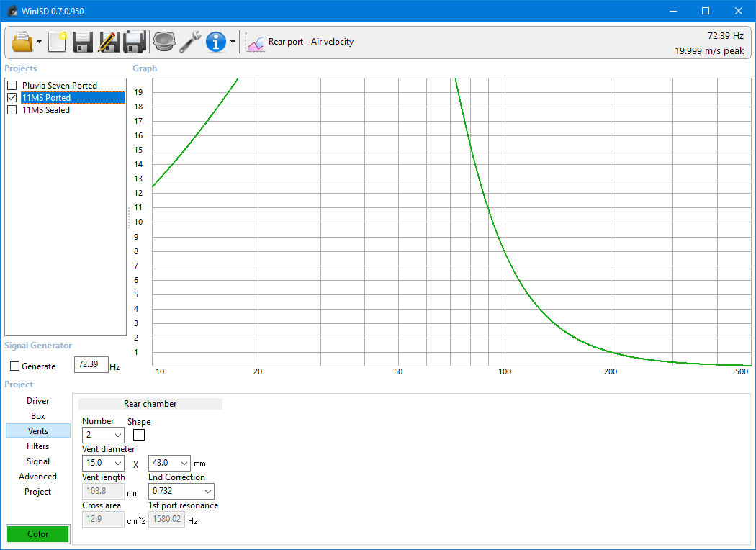Toggle the vent Shape checkbox
Image resolution: width=756 pixels, height=550 pixels.
point(139,435)
